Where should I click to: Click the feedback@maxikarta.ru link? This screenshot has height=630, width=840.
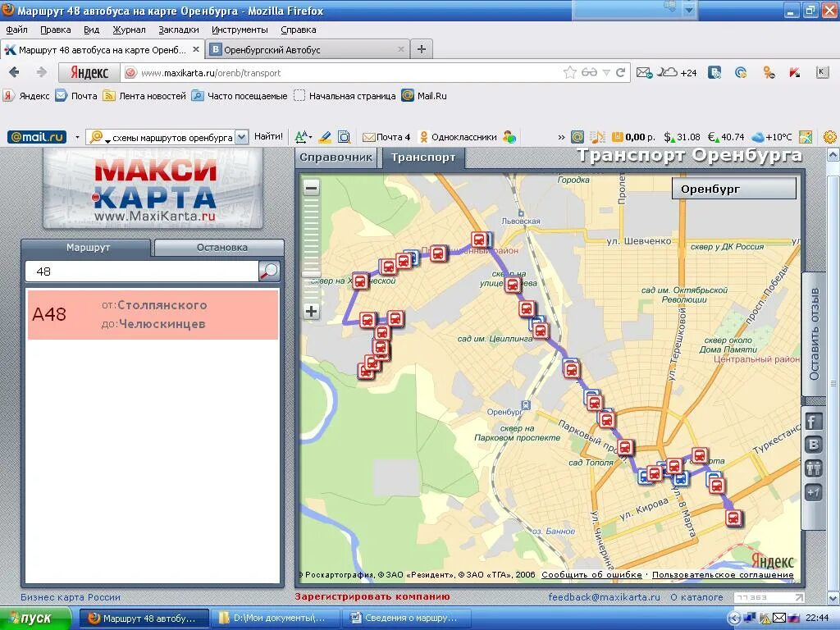point(605,597)
